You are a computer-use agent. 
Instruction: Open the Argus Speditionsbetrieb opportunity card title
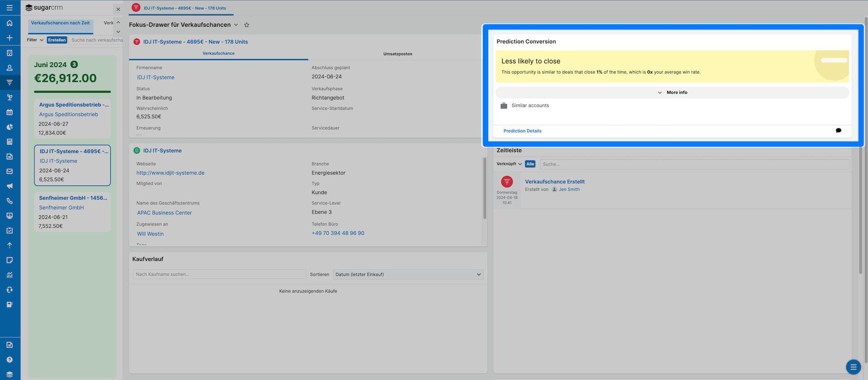pos(74,105)
